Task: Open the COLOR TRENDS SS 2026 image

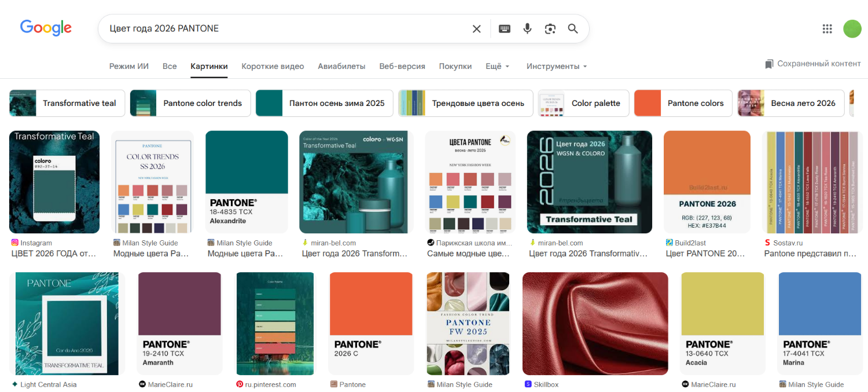Action: (x=153, y=182)
